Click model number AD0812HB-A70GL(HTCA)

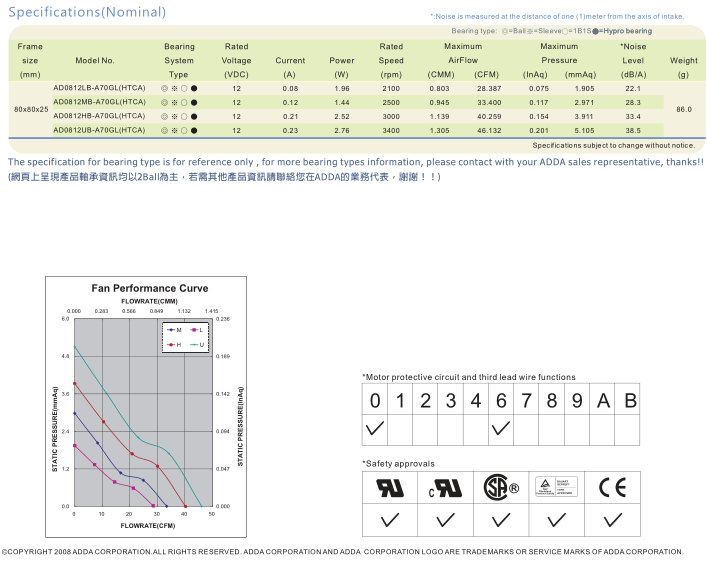pyautogui.click(x=99, y=116)
